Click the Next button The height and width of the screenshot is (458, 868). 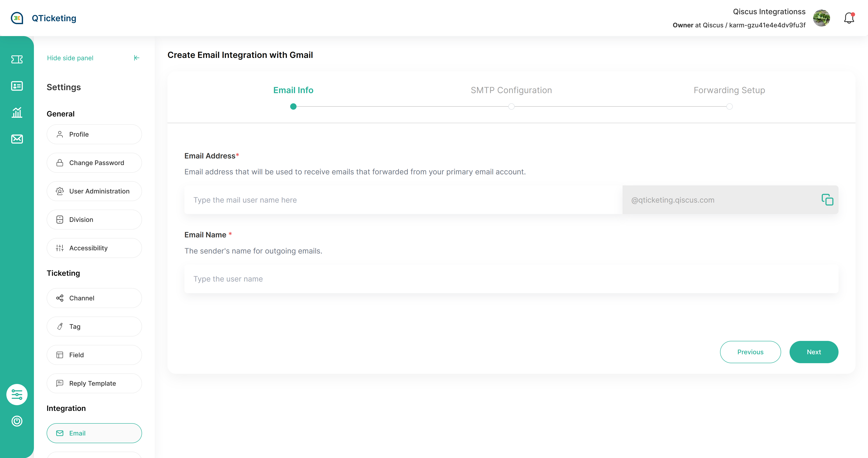813,352
